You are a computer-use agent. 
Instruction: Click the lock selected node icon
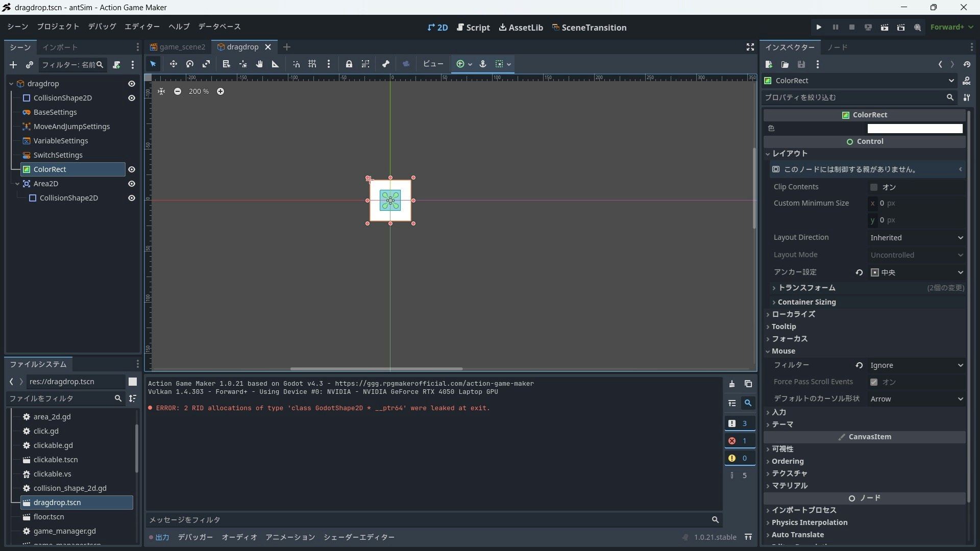click(349, 64)
